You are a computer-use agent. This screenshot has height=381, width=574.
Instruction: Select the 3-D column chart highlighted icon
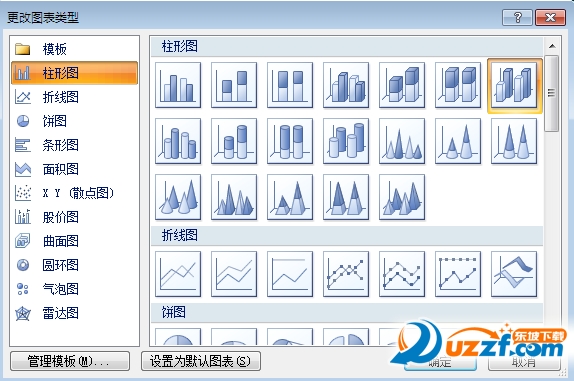click(514, 85)
